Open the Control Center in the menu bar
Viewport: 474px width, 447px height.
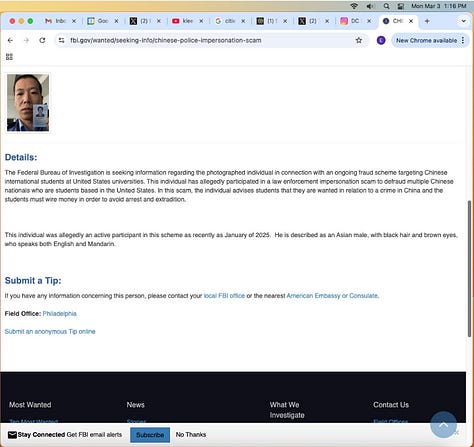tap(401, 6)
